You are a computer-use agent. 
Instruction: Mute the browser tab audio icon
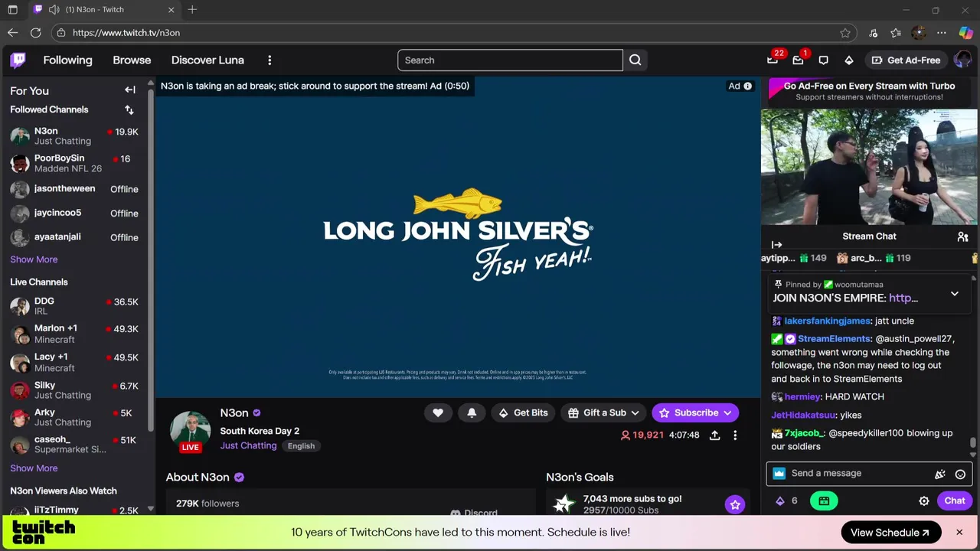[x=54, y=10]
